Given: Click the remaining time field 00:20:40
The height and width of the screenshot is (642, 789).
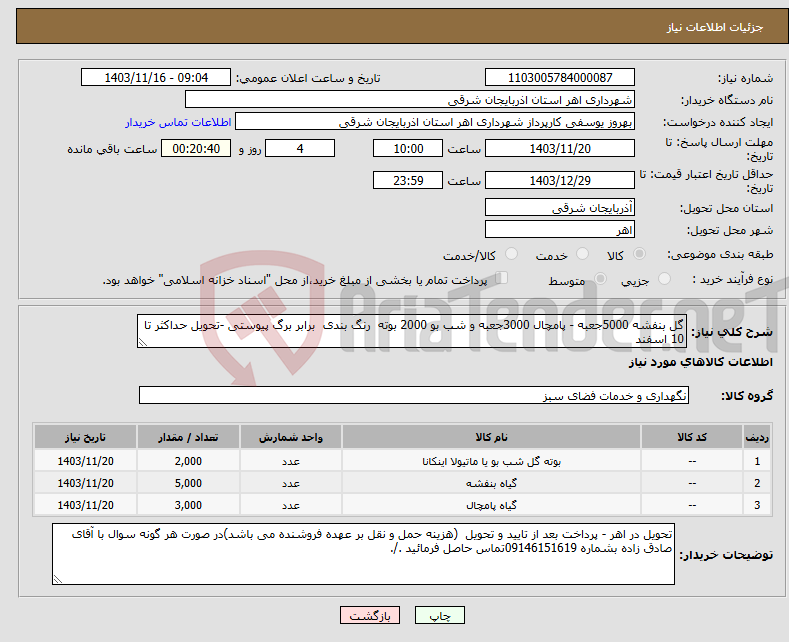Looking at the screenshot, I should click(x=196, y=148).
